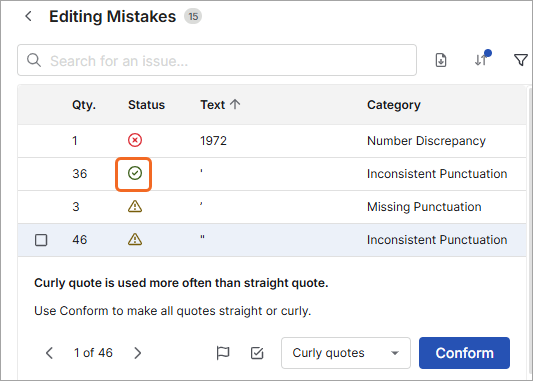Go to next occurrence after 1 of 46

pyautogui.click(x=137, y=353)
